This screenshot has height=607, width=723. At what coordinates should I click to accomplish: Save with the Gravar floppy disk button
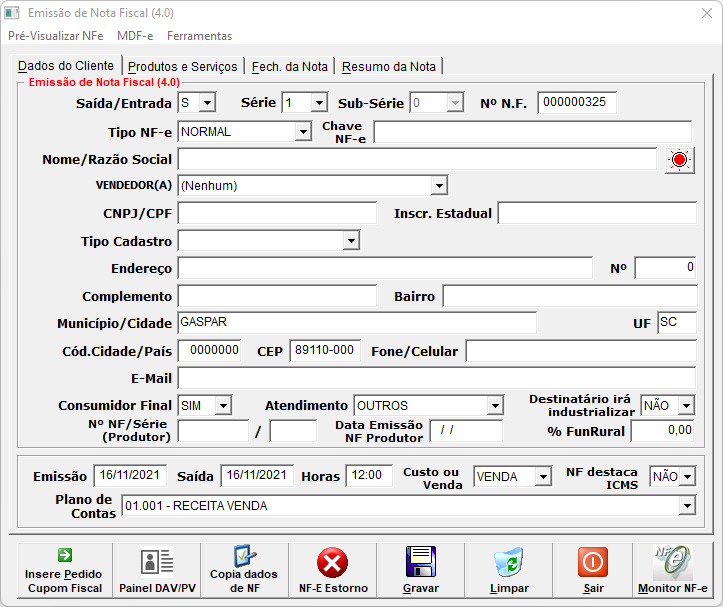pyautogui.click(x=421, y=570)
